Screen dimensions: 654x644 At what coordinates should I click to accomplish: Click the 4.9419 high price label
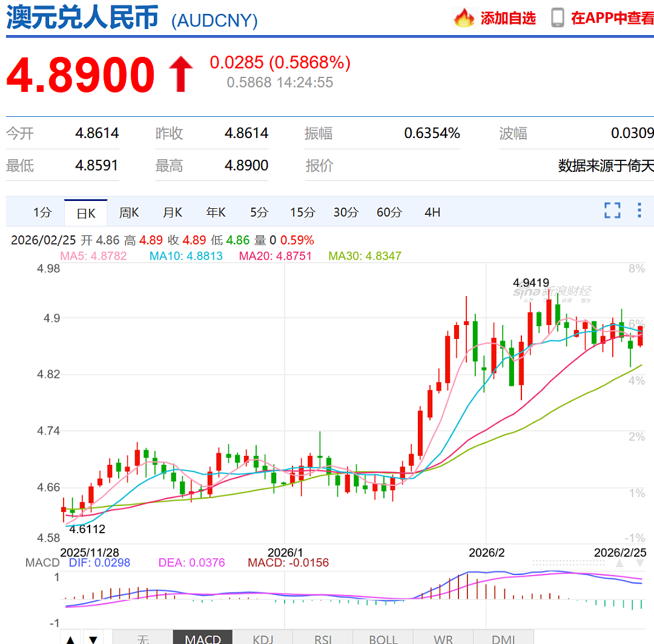[x=531, y=283]
